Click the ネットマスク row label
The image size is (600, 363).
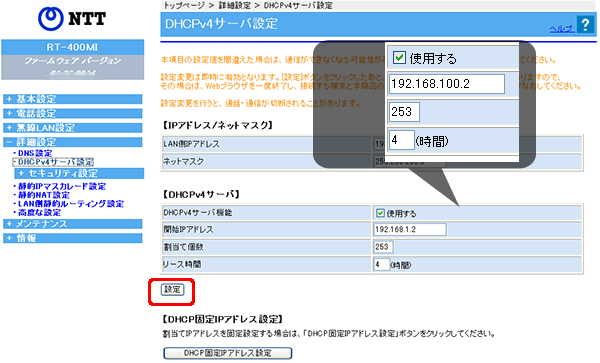[x=184, y=161]
